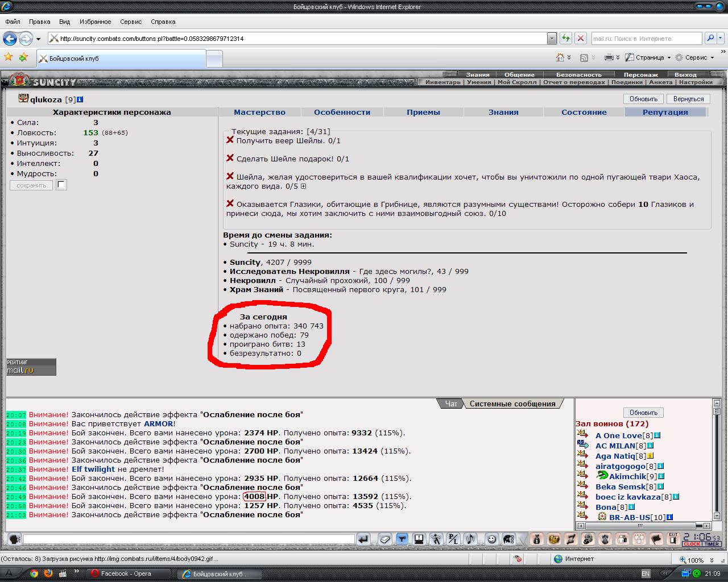
Task: Click the send message arrow button in chat bar
Action: click(363, 539)
